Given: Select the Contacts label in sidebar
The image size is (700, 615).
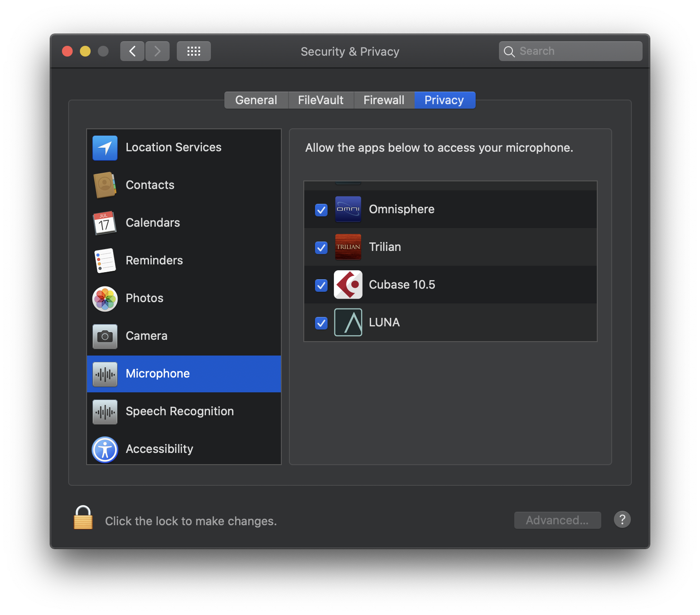Looking at the screenshot, I should tap(150, 185).
